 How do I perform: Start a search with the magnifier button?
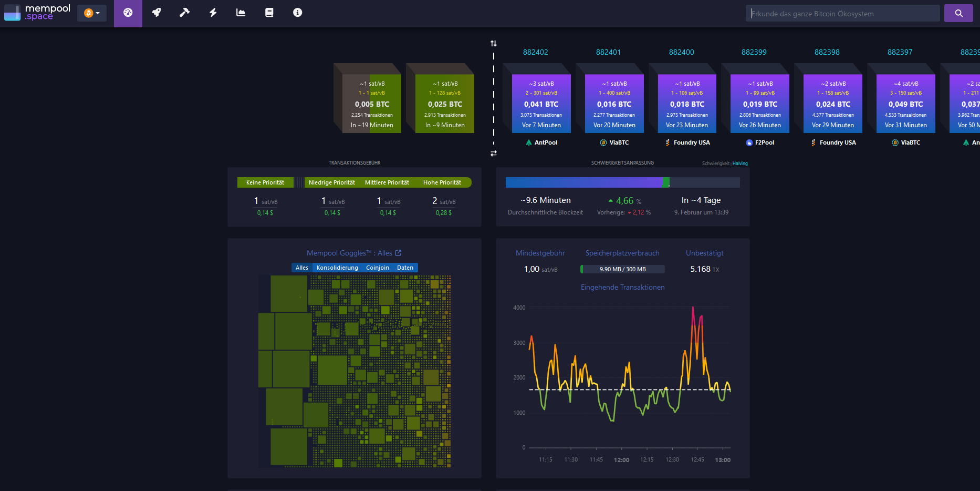coord(958,13)
